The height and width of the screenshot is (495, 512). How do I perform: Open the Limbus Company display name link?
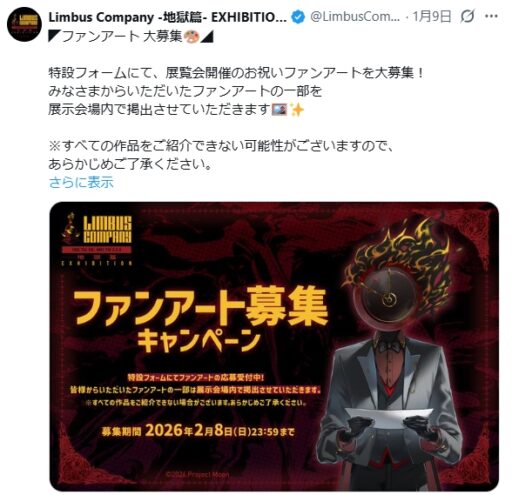(168, 17)
